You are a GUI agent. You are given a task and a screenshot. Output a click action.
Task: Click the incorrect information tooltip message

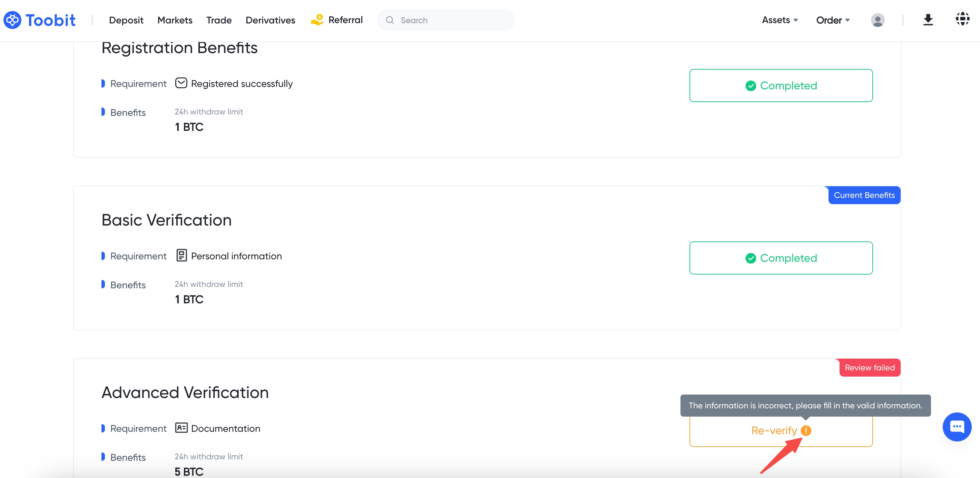(x=805, y=405)
